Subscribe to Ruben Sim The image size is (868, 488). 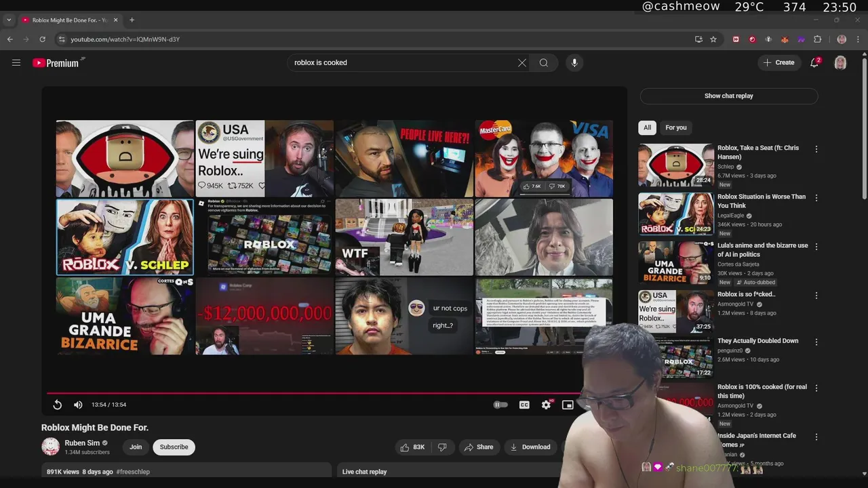[174, 447]
